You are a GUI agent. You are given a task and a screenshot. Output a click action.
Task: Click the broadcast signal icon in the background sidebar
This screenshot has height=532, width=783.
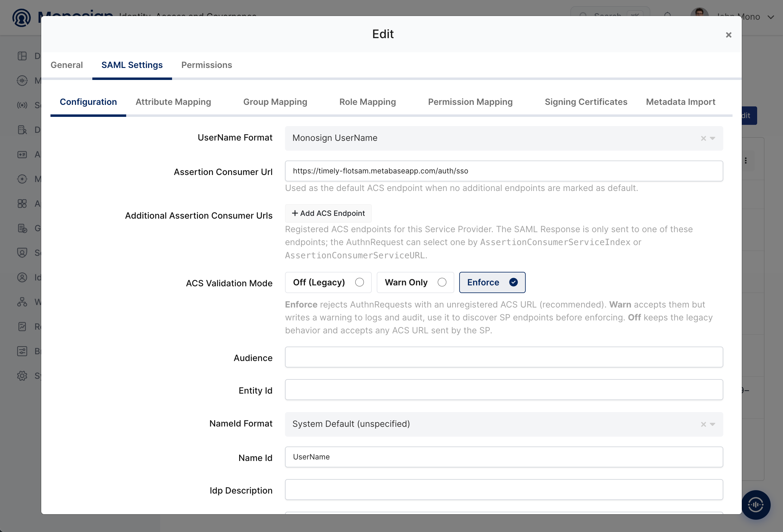click(x=22, y=105)
